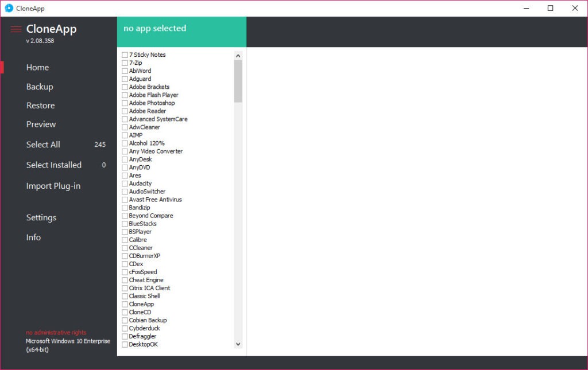
Task: Enable the Adobe Reader checkbox
Action: [x=125, y=111]
